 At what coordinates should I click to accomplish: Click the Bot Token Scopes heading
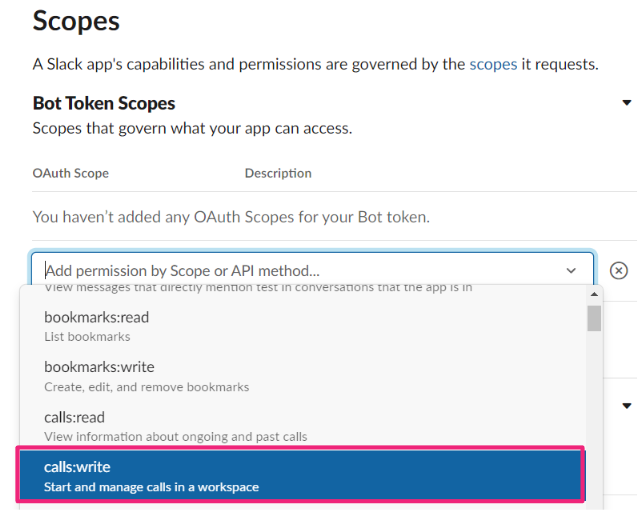(104, 103)
